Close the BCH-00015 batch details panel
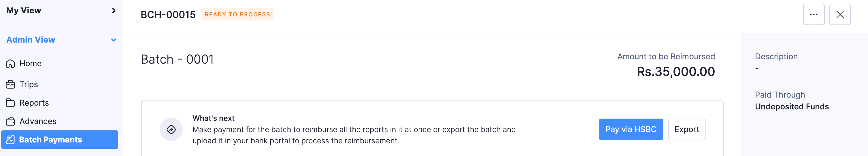Screen dimensions: 868x156 coord(840,14)
